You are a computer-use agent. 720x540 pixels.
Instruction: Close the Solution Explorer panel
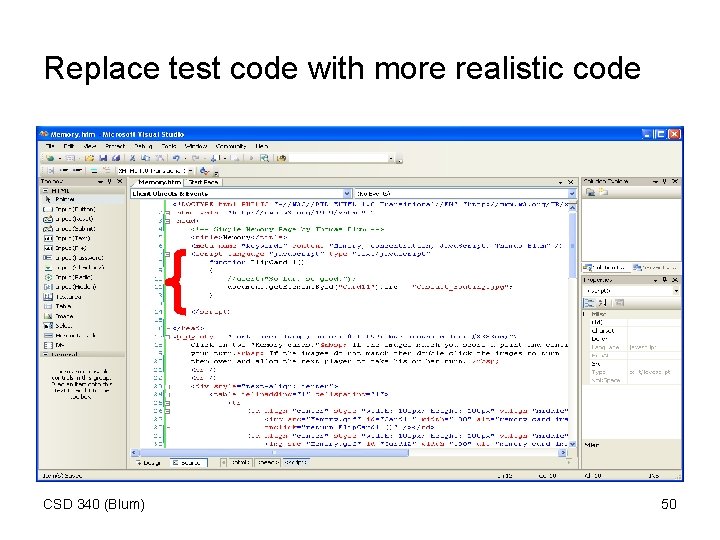675,181
